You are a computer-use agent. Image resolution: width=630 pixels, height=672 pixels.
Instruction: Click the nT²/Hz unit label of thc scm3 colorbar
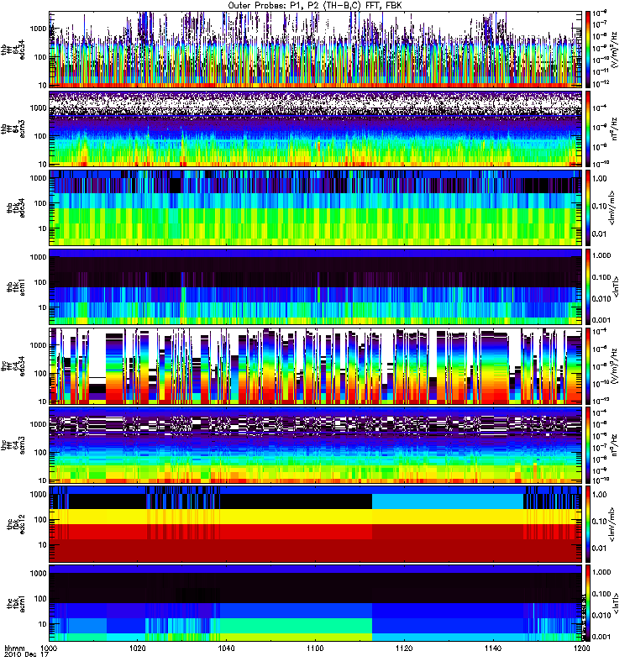pyautogui.click(x=614, y=444)
